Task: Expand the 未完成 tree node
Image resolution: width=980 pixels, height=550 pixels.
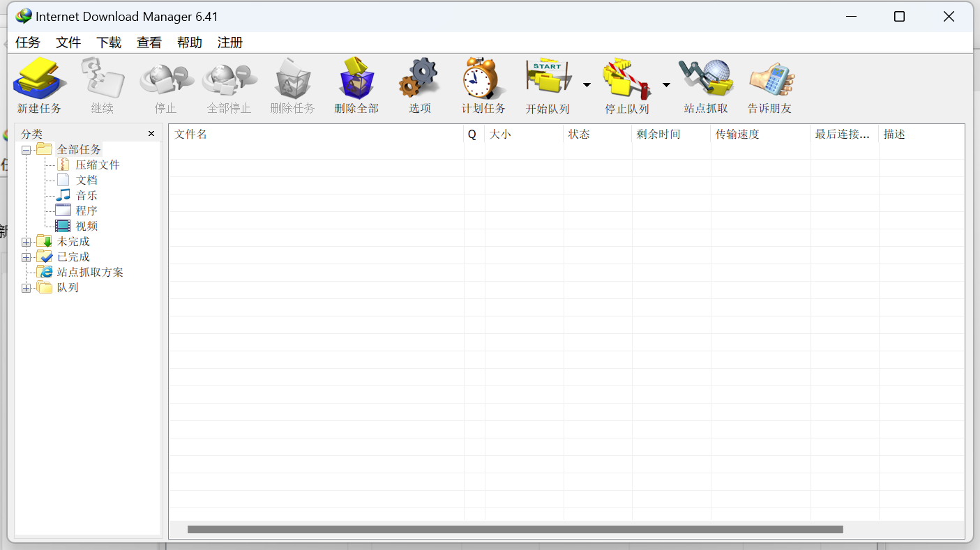Action: coord(27,243)
